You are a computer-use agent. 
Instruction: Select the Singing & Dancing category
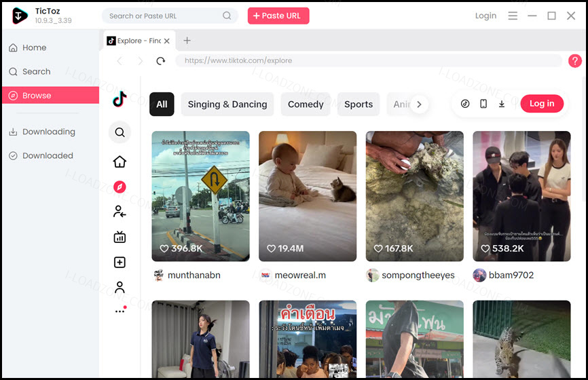coord(227,104)
